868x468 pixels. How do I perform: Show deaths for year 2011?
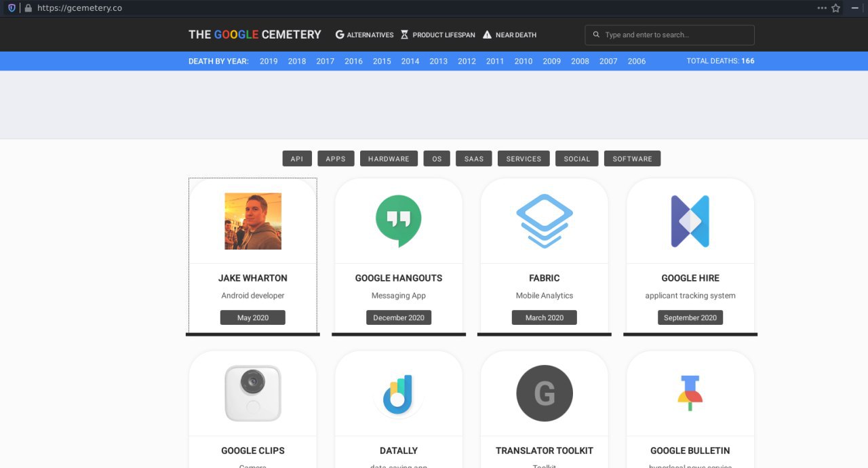tap(495, 61)
